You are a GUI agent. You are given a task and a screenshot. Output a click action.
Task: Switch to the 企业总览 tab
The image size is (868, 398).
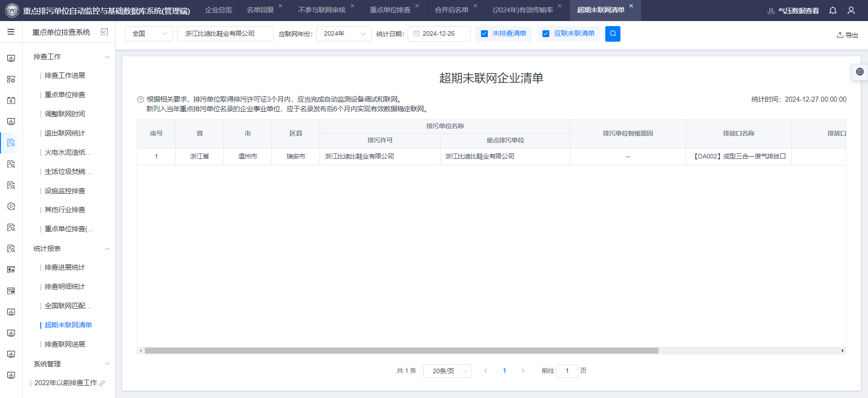[218, 10]
